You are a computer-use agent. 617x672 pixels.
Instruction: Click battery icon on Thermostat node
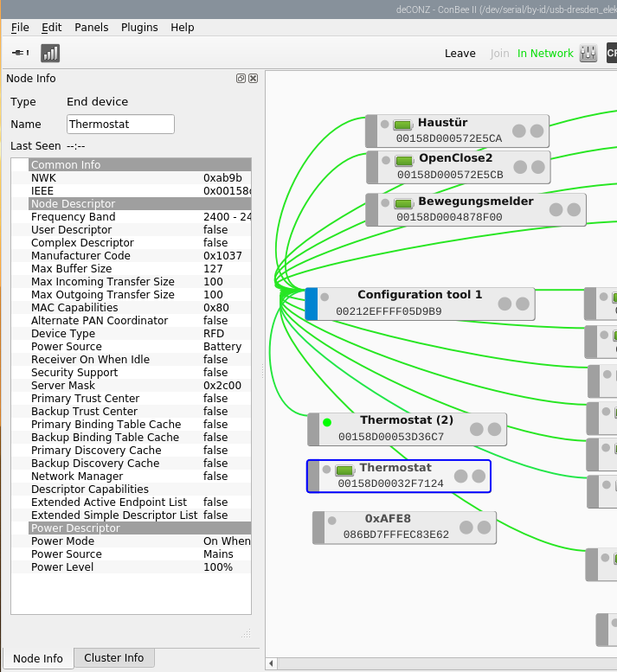click(x=344, y=470)
